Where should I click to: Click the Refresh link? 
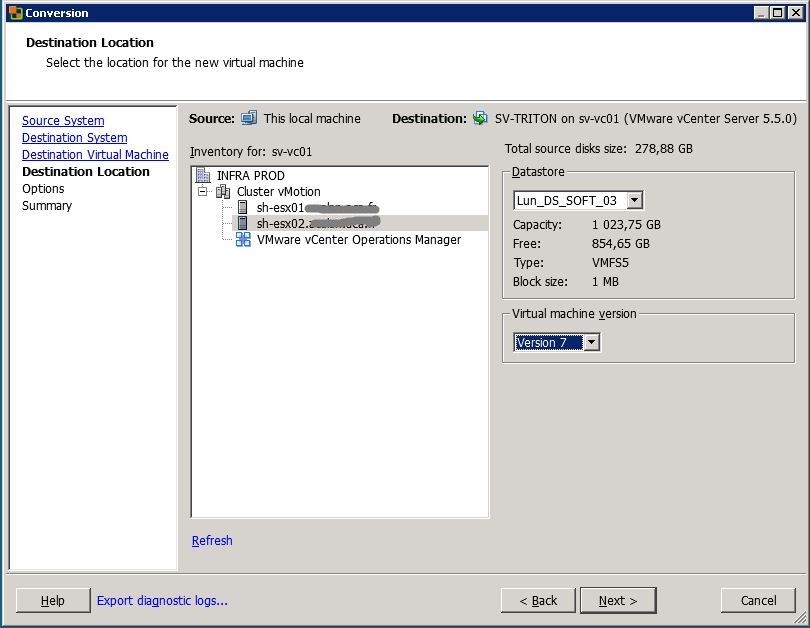[x=212, y=541]
